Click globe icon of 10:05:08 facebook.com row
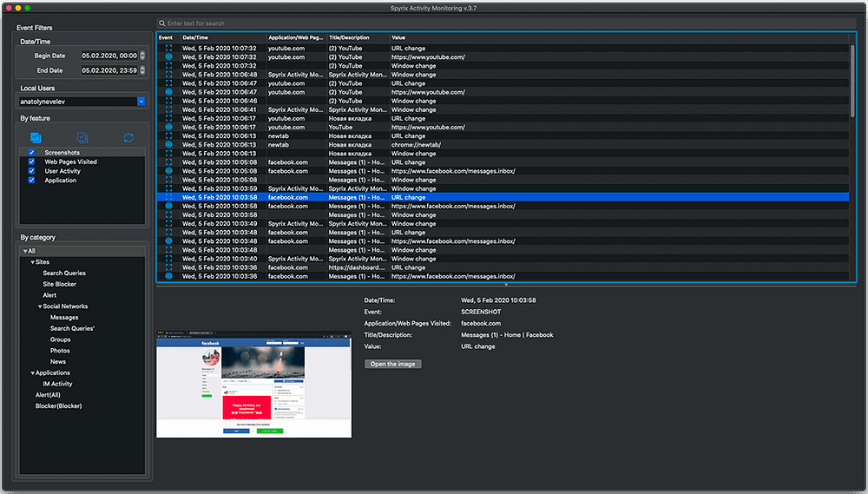Viewport: 868px width, 494px height. 168,170
